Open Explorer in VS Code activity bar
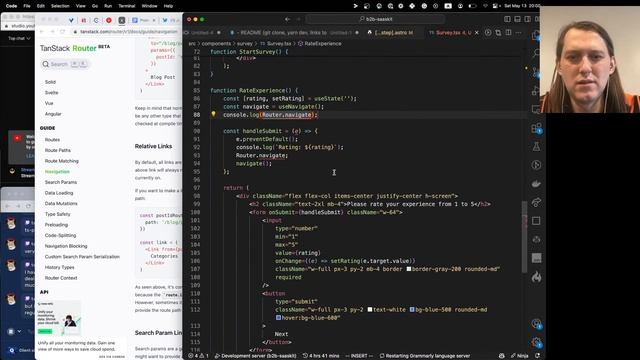640x360 pixels. click(536, 36)
